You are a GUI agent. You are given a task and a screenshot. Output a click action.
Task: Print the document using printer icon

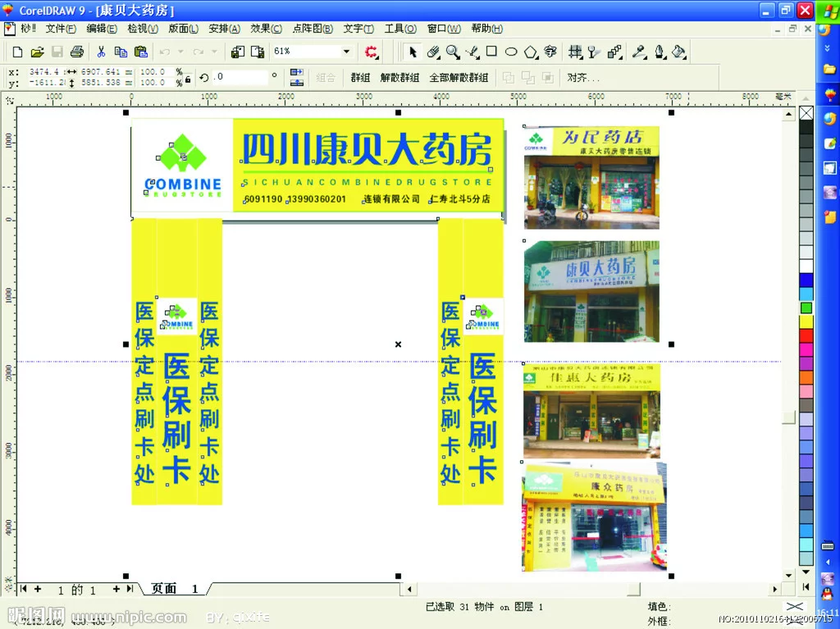pyautogui.click(x=77, y=52)
